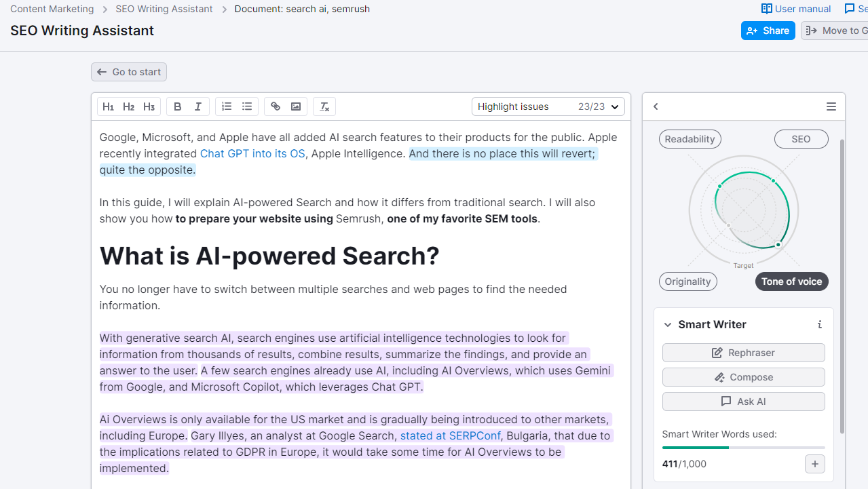Open the Rephraser tool
Viewport: 868px width, 489px height.
click(x=743, y=353)
